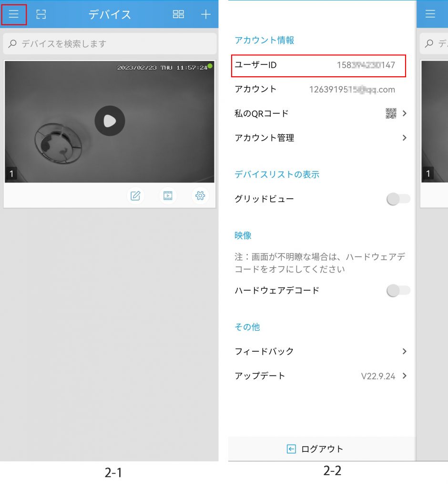
Task: Tap the camera thumbnail in the right-side panel
Action: point(435,122)
